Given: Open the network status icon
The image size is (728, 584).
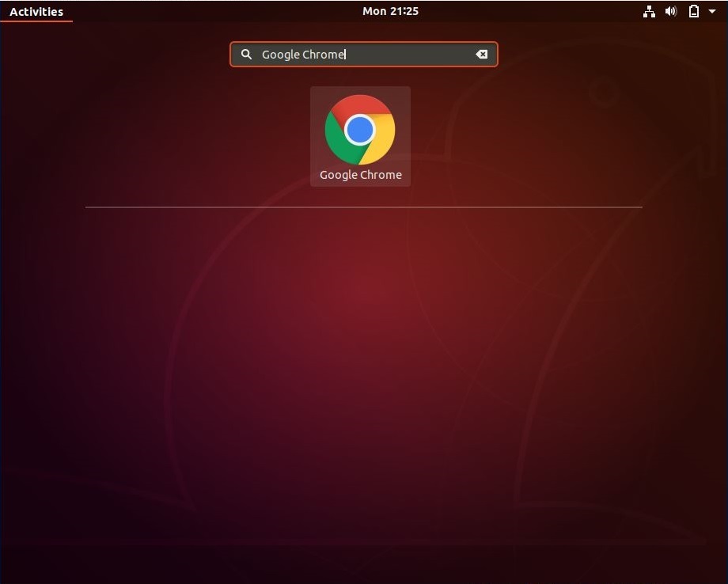Looking at the screenshot, I should tap(649, 12).
